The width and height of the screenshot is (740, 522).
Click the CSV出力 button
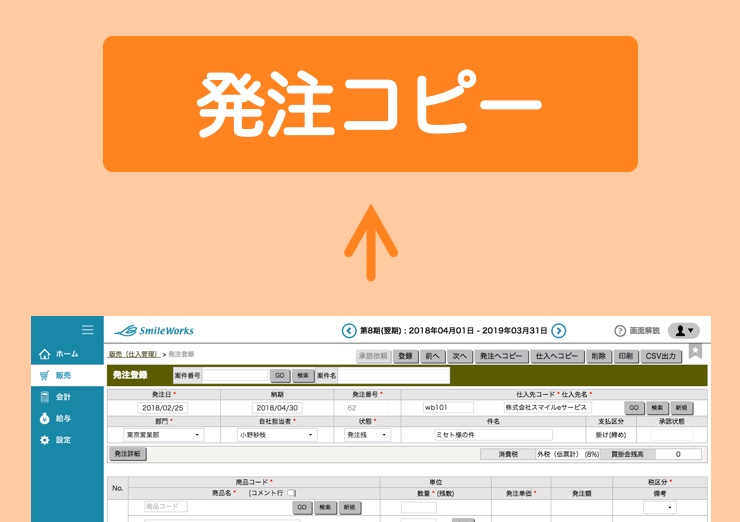point(661,356)
